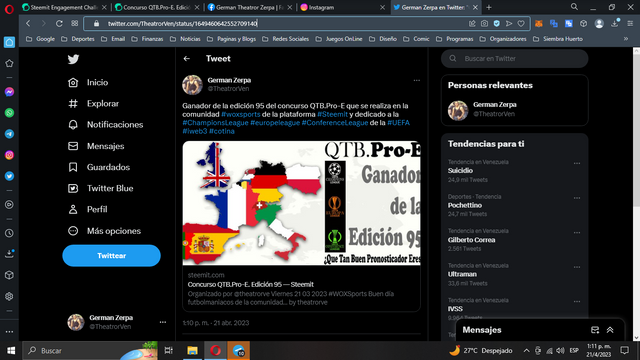Click the #ChampionsLeague hashtag
Viewport: 640px width, 360px height.
point(215,122)
